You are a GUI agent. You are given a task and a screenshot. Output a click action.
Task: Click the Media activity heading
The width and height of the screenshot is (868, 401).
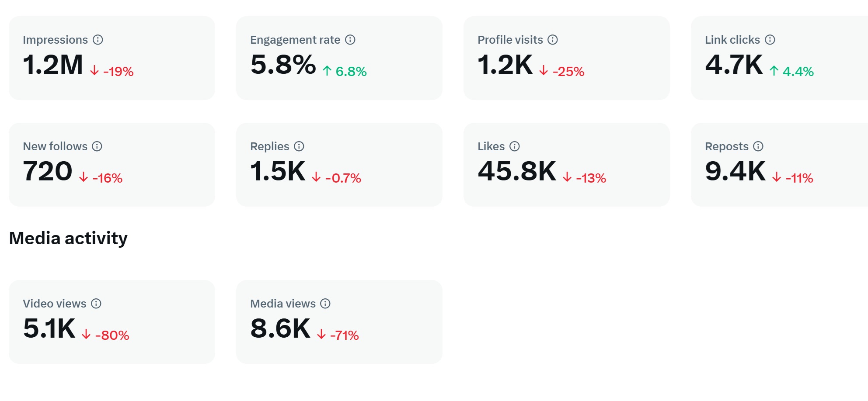(x=69, y=239)
